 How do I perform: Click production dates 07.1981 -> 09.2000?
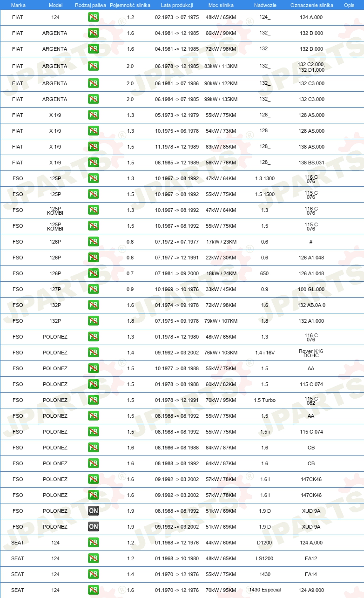177,273
